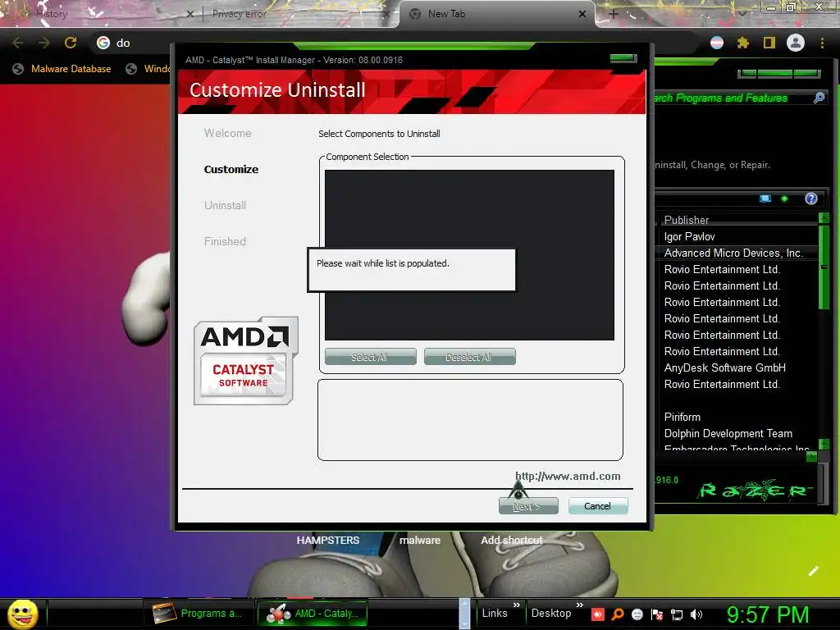
Task: Click the Deselect All button
Action: tap(470, 357)
